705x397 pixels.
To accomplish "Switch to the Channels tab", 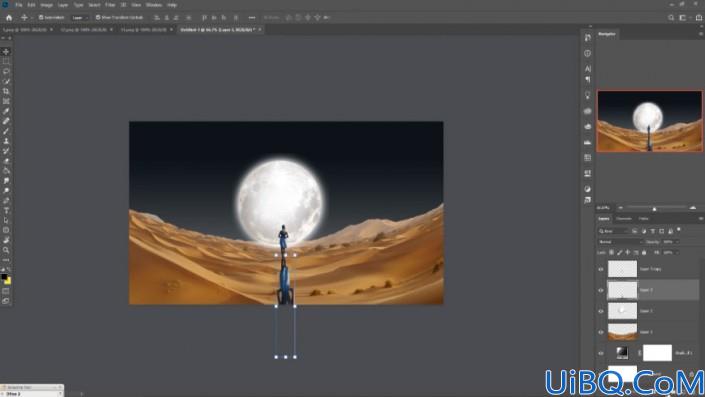I will click(624, 219).
